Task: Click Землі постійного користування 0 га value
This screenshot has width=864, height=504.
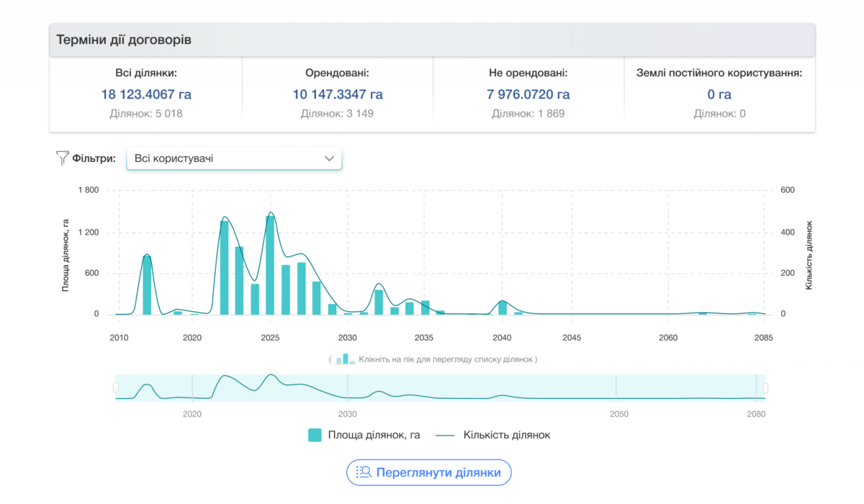Action: pyautogui.click(x=719, y=94)
